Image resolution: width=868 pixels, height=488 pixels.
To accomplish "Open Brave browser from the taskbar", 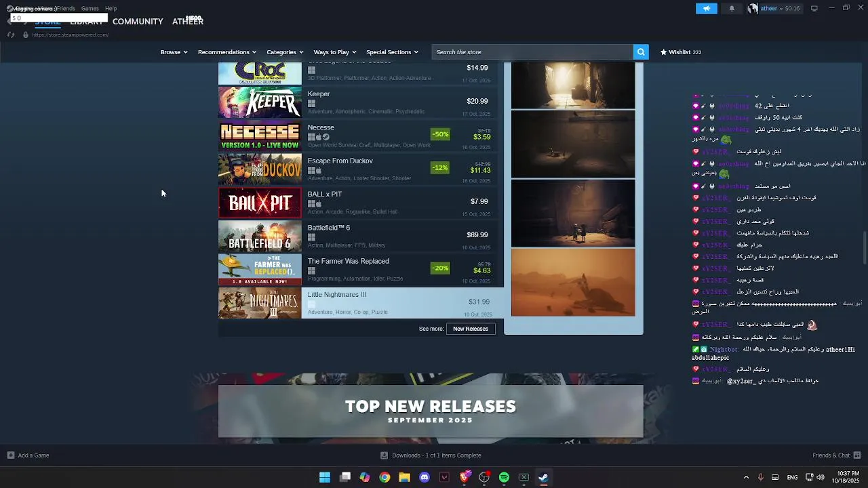I will [x=465, y=477].
